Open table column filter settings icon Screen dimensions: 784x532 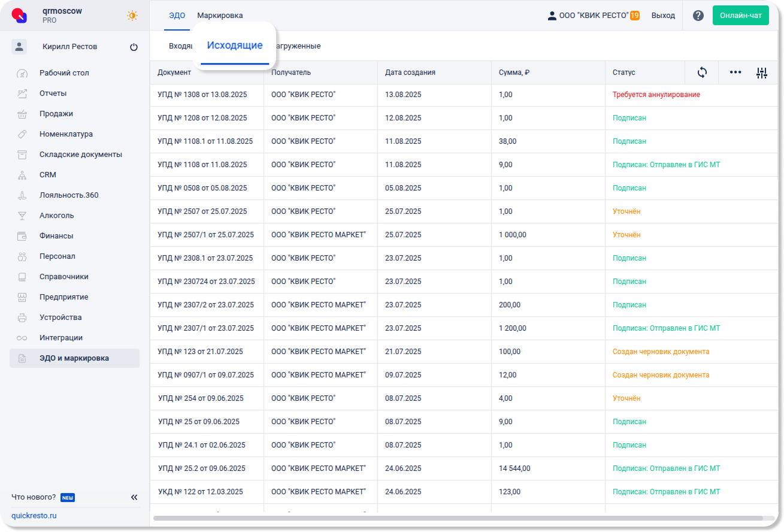762,73
